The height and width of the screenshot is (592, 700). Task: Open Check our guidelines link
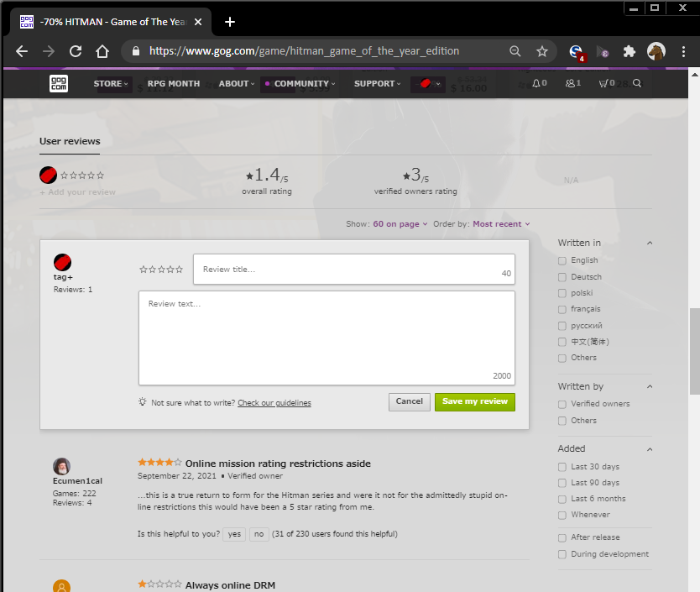(x=274, y=402)
